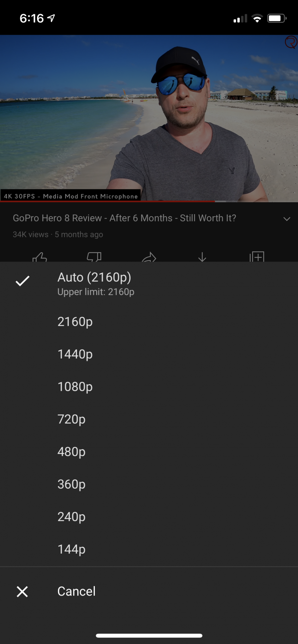Image resolution: width=298 pixels, height=644 pixels.
Task: Tap the download arrow icon
Action: pos(202,257)
